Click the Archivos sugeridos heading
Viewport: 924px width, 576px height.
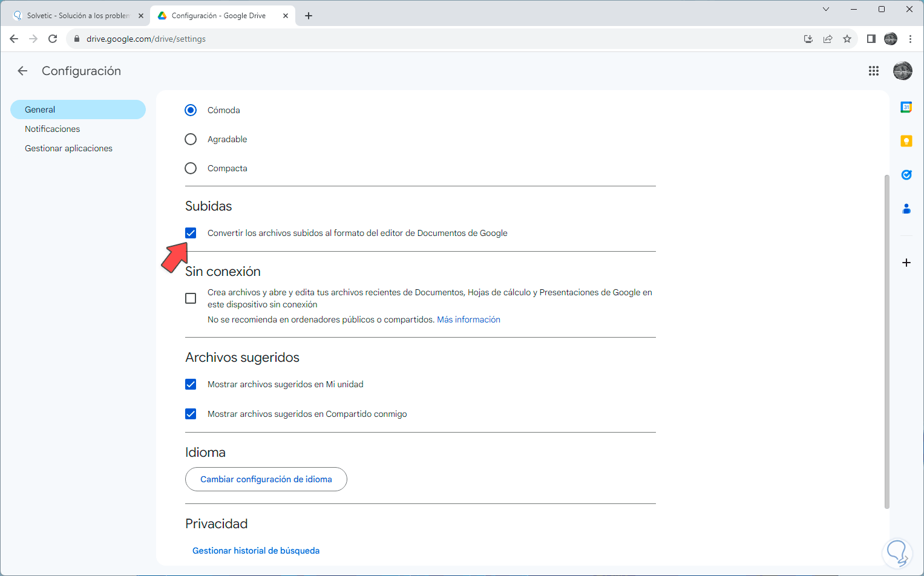click(x=242, y=358)
